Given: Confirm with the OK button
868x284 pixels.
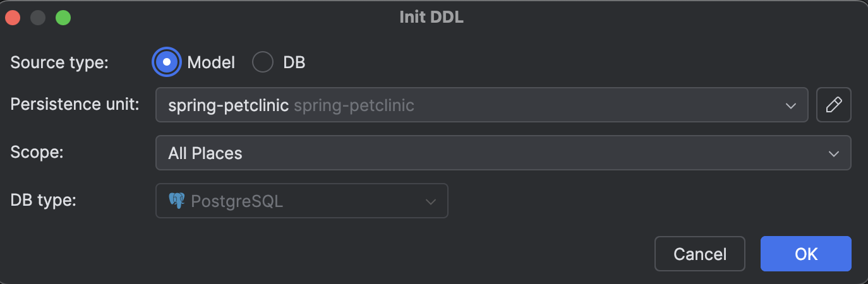Looking at the screenshot, I should click(805, 254).
